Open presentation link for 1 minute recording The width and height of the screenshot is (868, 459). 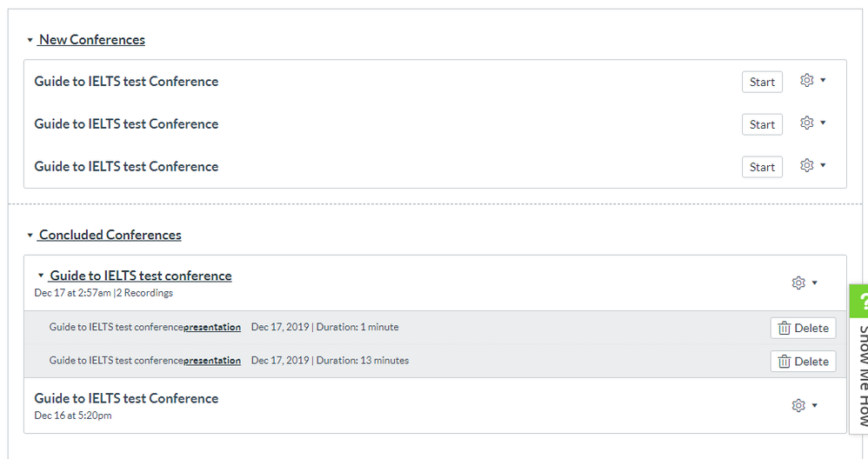click(x=212, y=328)
